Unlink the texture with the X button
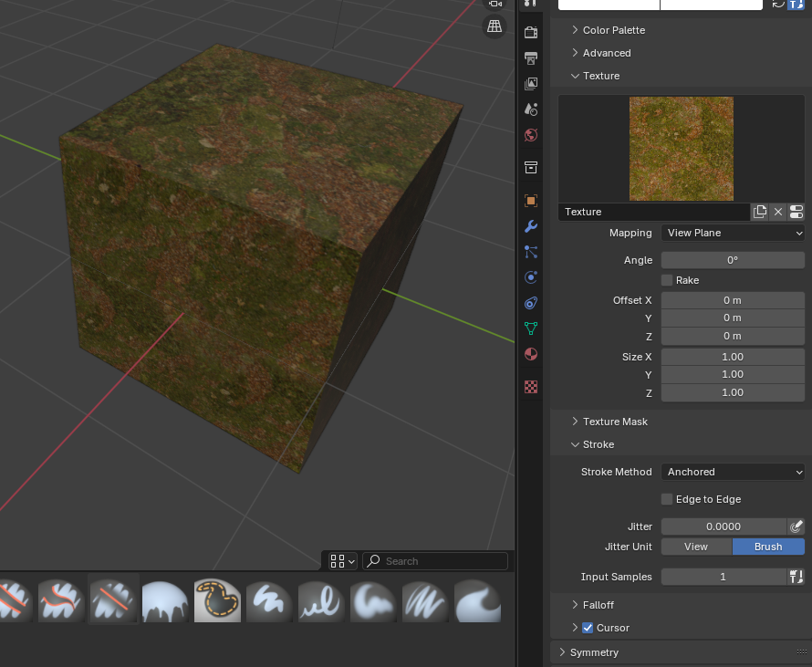 tap(778, 212)
